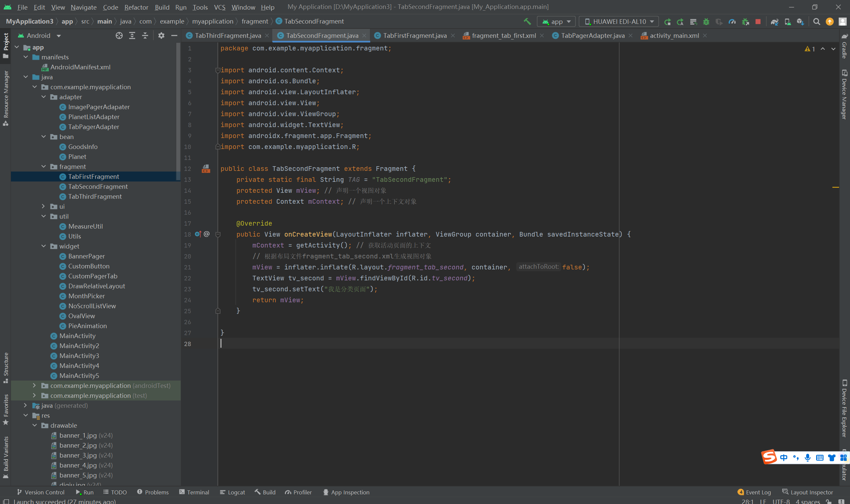
Task: Toggle the Structure tool window side tab
Action: coord(6,367)
